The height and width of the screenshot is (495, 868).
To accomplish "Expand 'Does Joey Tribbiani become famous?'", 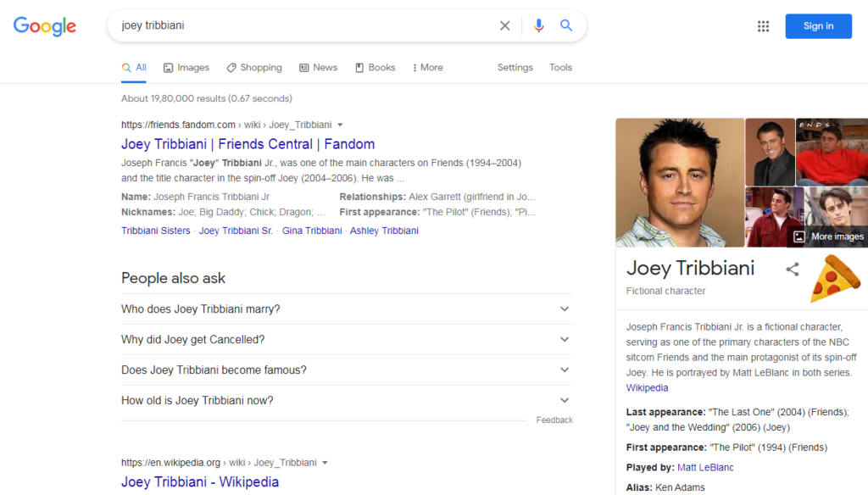I will (347, 370).
